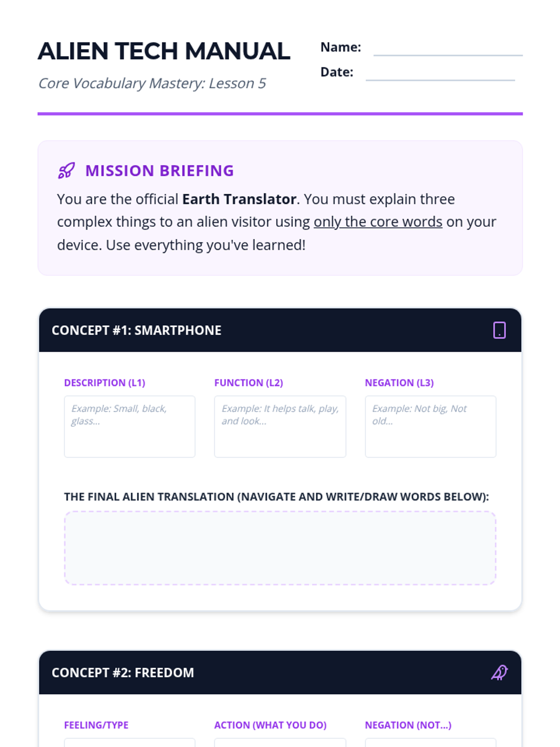Click the dashed Final Alien Translation box
The height and width of the screenshot is (747, 560).
[280, 548]
